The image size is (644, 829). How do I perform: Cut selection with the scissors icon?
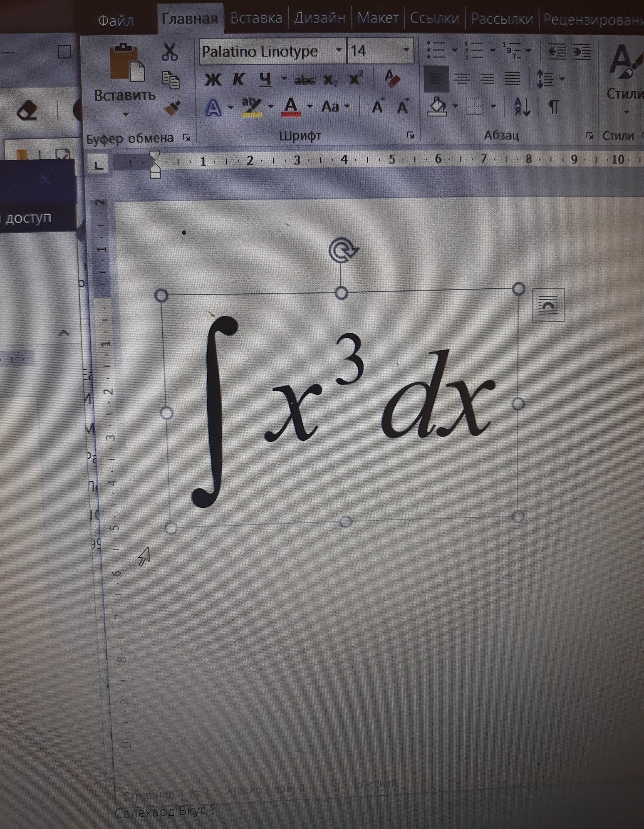pos(170,52)
